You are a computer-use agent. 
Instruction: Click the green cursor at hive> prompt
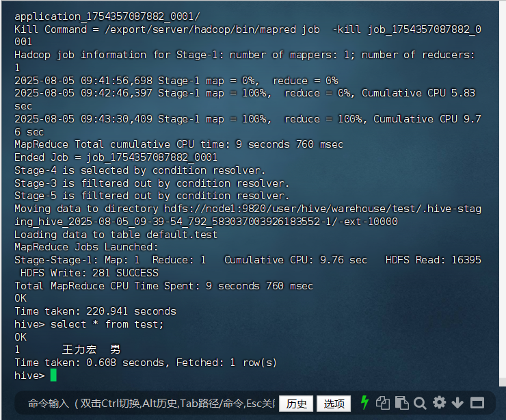point(53,376)
